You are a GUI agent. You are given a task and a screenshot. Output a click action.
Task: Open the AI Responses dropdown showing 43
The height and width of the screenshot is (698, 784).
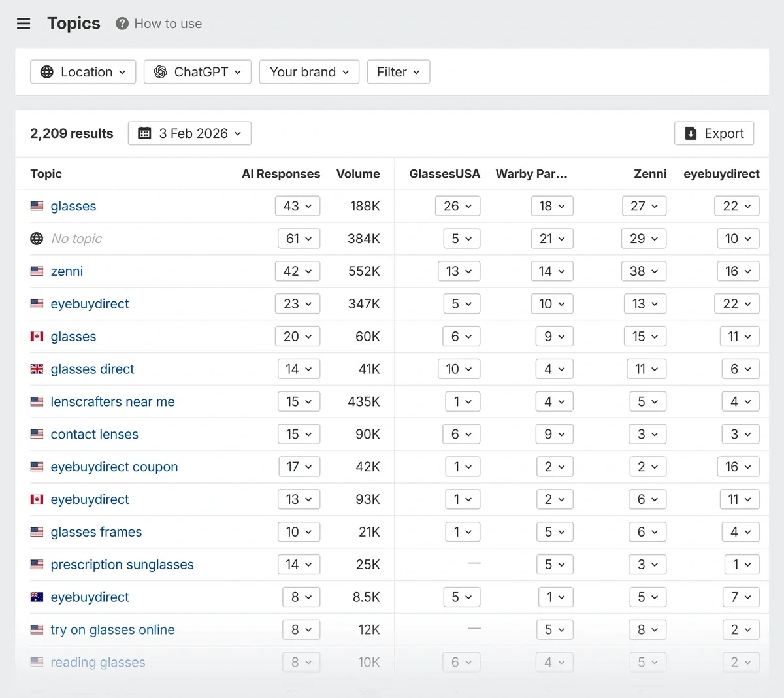297,205
